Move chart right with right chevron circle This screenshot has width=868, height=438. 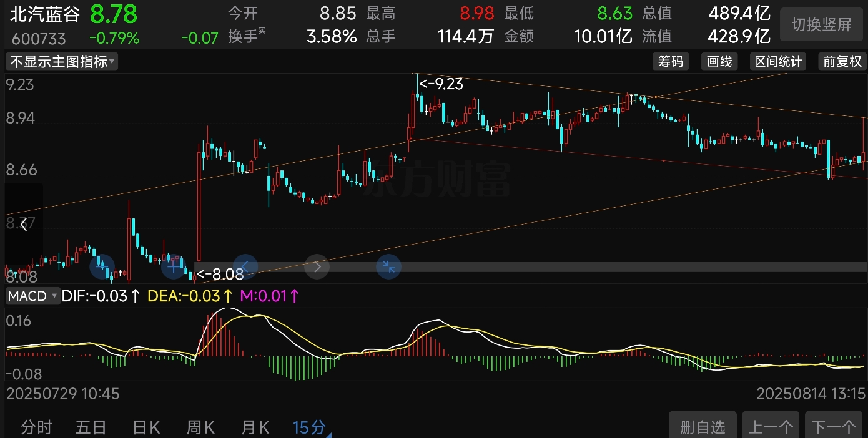tap(317, 267)
